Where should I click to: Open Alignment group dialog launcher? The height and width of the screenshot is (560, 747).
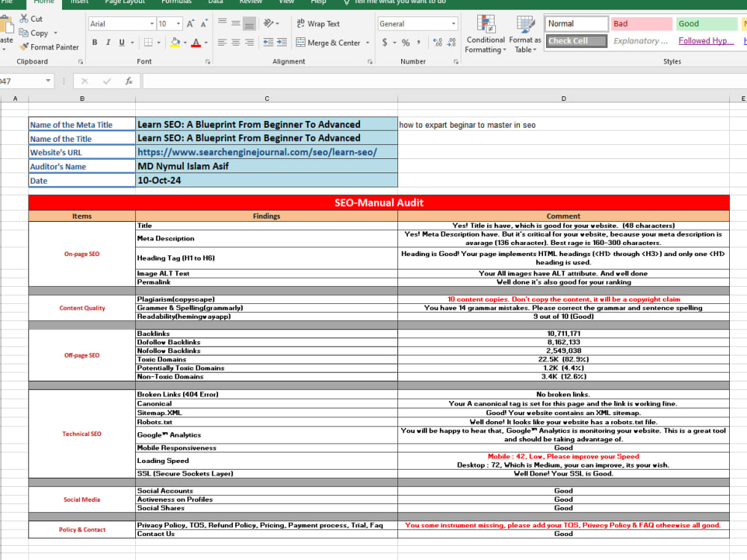[x=370, y=61]
